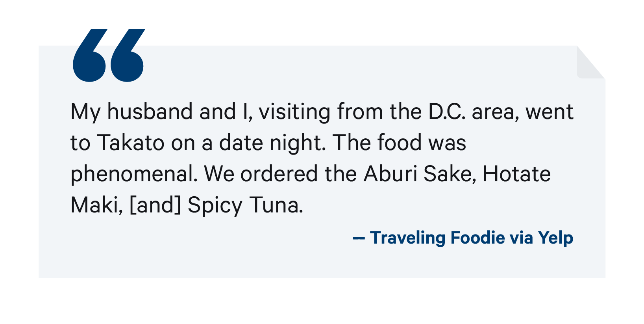Select the 'Traveling Foodie via Yelp' attribution

[463, 238]
